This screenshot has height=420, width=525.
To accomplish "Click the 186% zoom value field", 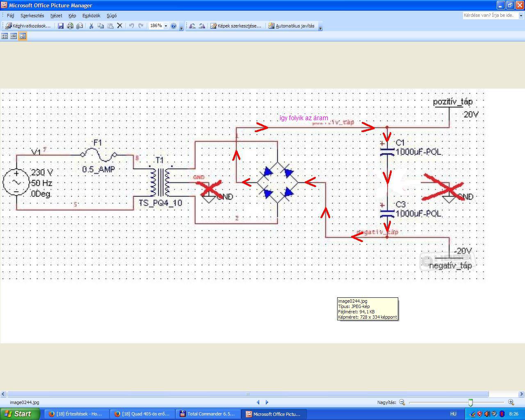I will click(x=156, y=26).
